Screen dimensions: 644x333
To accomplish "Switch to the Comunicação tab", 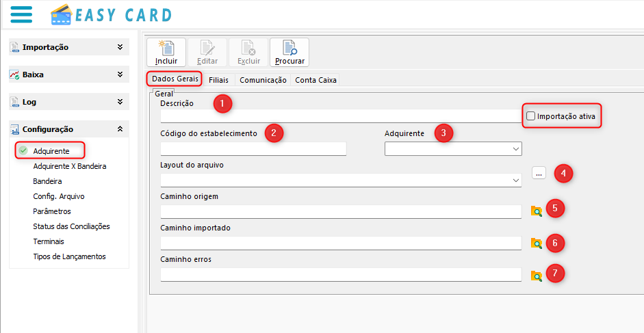I will (263, 80).
